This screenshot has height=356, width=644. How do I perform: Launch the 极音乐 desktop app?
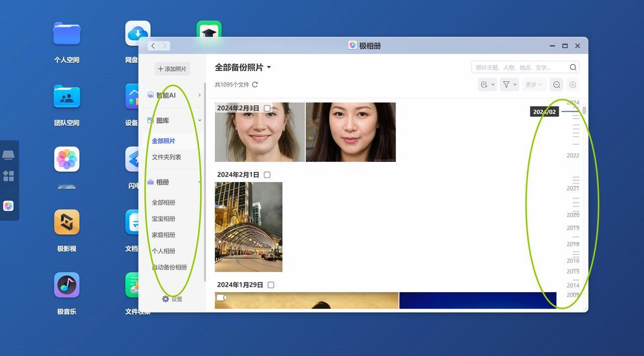66,285
